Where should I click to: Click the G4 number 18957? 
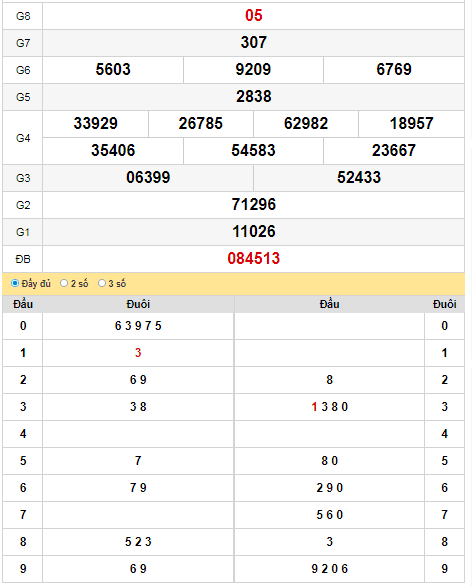[411, 124]
